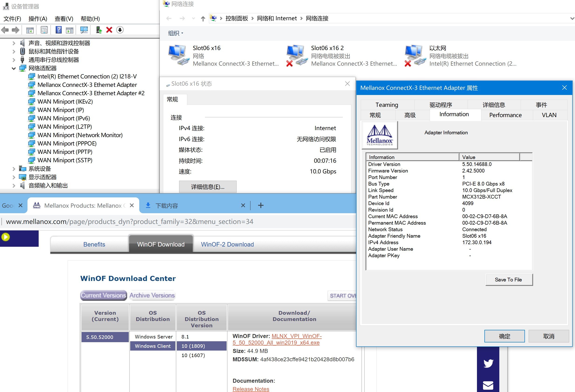Click the back arrow in Network Connections window
Image resolution: width=575 pixels, height=392 pixels.
[x=169, y=19]
